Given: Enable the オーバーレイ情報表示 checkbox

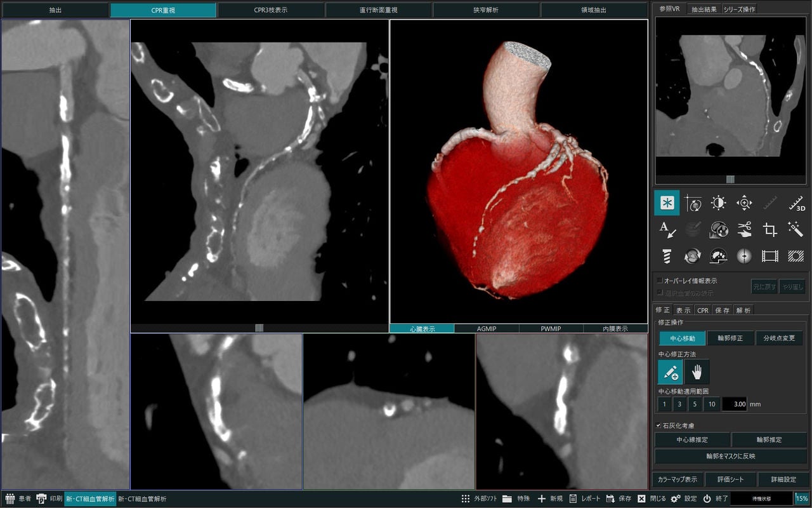Looking at the screenshot, I should [x=660, y=280].
